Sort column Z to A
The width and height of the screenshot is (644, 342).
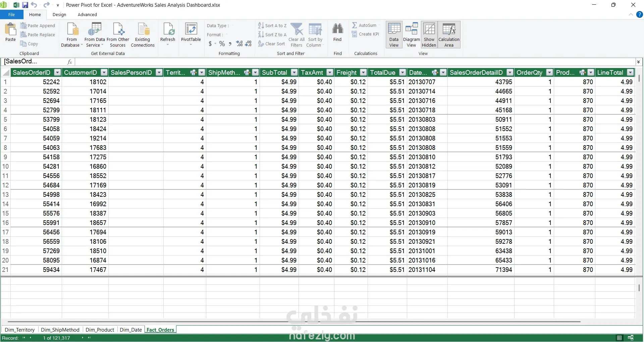(272, 35)
